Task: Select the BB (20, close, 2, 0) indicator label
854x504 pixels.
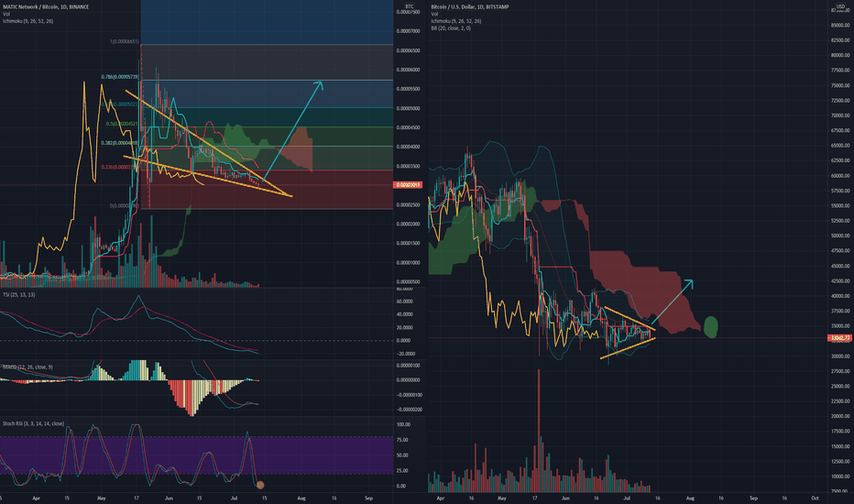Action: pos(451,28)
